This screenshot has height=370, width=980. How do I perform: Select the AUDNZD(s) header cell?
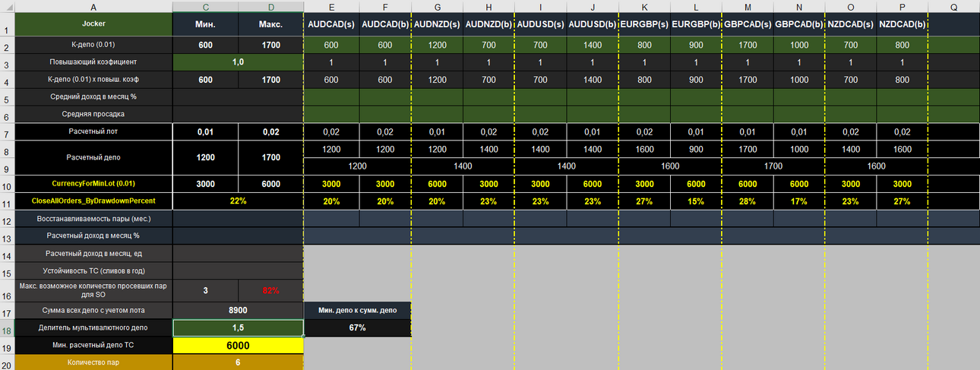coord(437,24)
